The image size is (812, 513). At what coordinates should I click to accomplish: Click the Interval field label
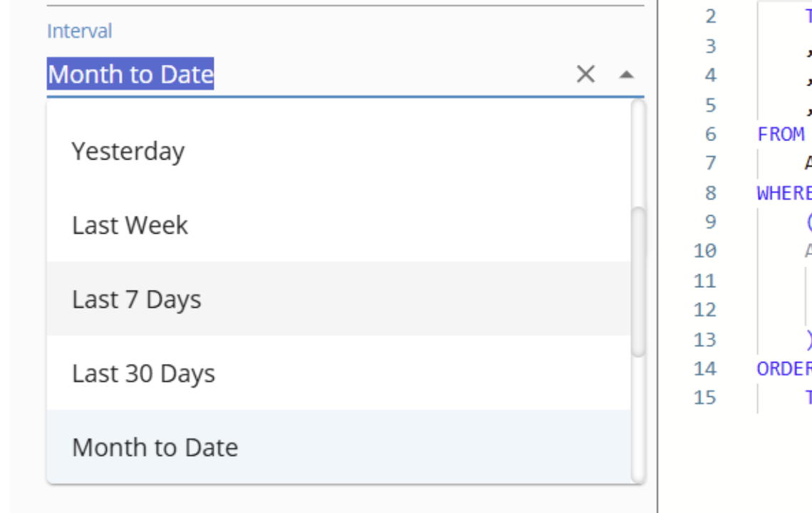[x=79, y=31]
